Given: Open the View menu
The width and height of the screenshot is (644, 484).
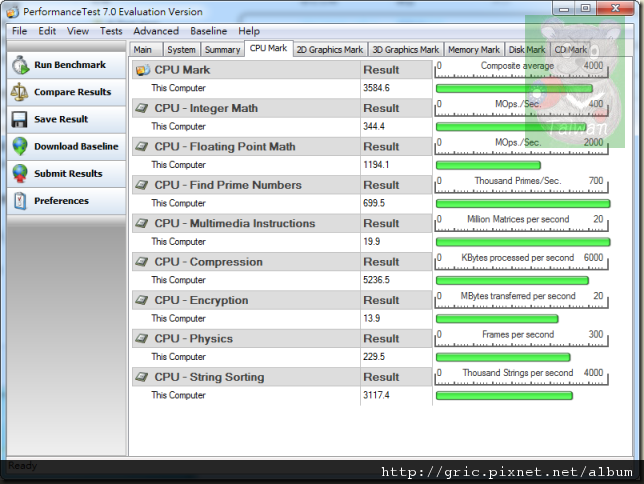Looking at the screenshot, I should [x=78, y=31].
